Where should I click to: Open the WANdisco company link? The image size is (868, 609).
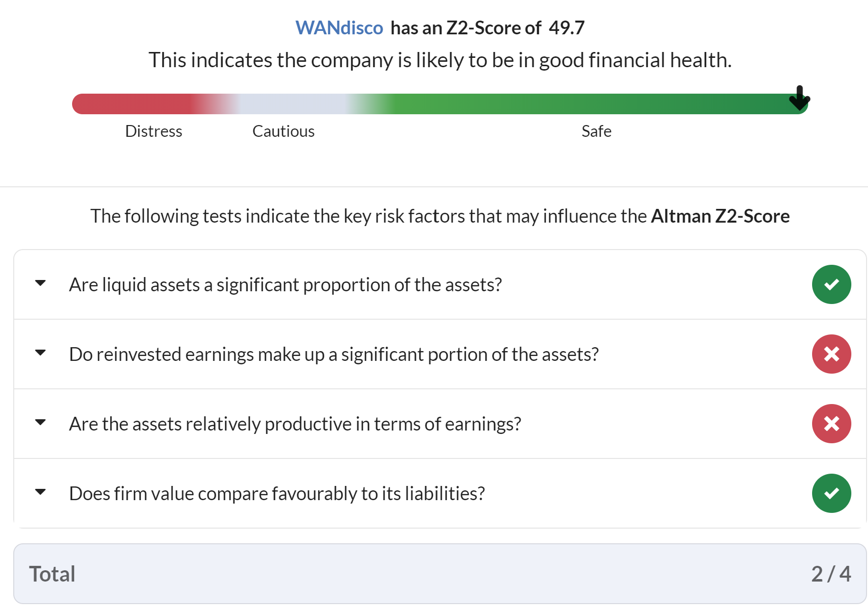[339, 28]
